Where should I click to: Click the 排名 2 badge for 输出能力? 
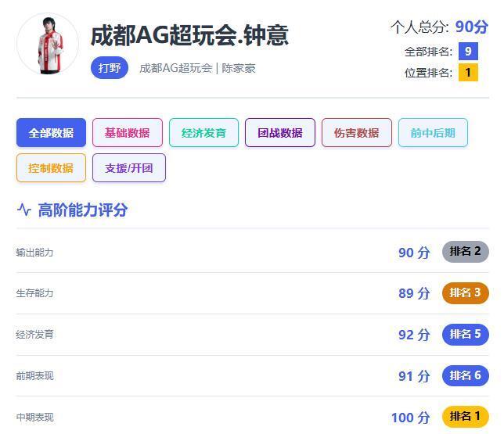click(465, 252)
